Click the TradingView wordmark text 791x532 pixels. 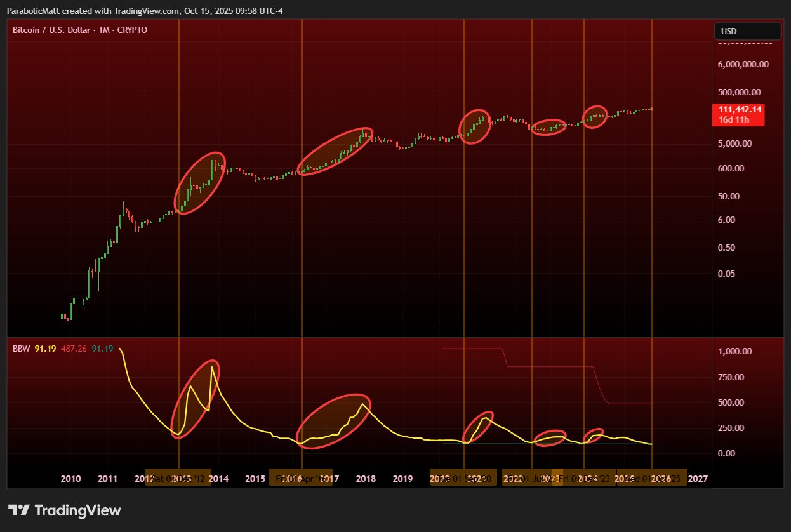[77, 510]
